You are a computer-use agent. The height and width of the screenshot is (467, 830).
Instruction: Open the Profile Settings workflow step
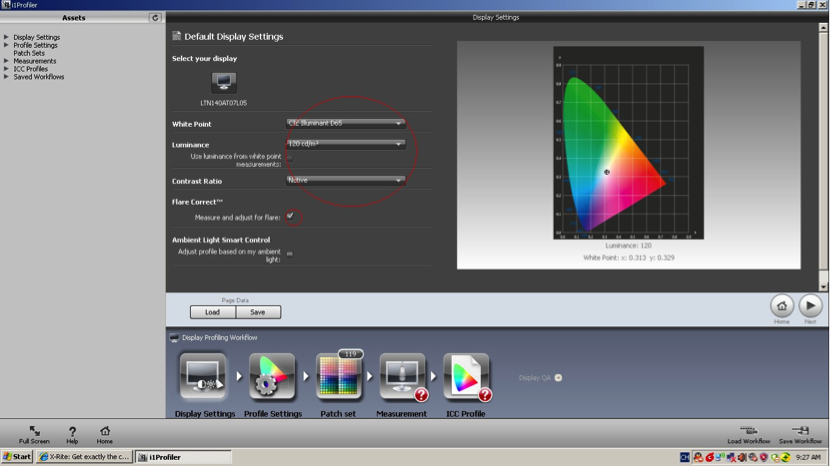pyautogui.click(x=272, y=378)
